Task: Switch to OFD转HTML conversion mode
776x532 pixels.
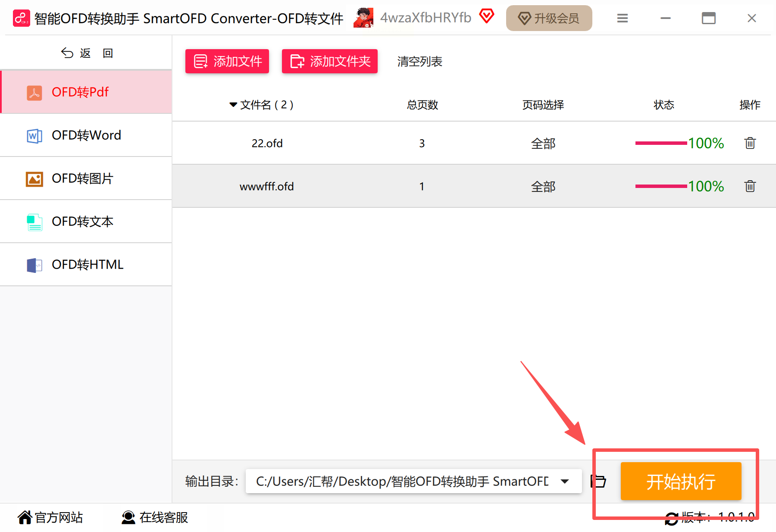Action: (x=86, y=264)
